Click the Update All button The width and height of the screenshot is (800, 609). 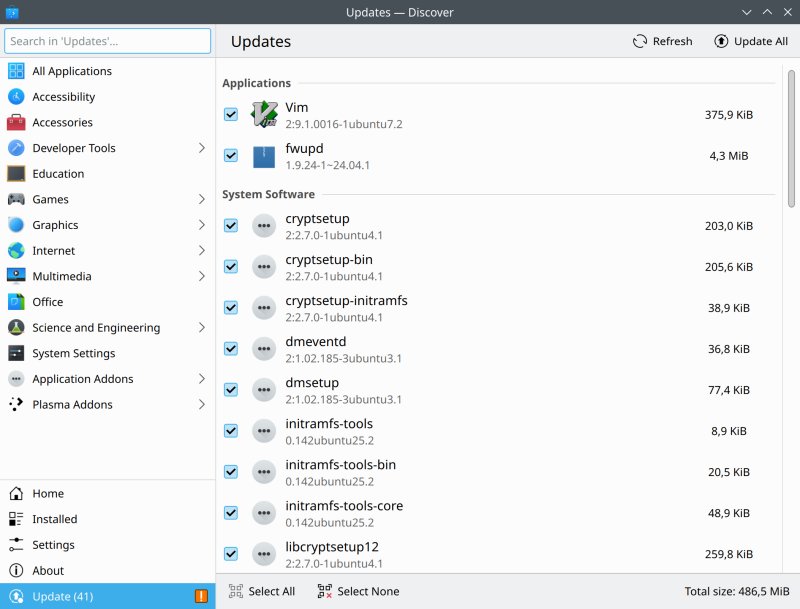[751, 41]
